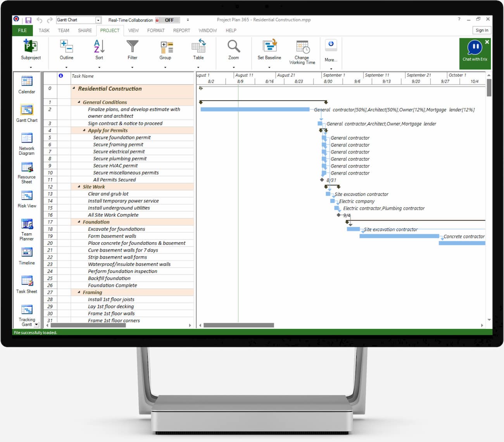Image resolution: width=504 pixels, height=442 pixels.
Task: Collapse the Apply for Permits group
Action: pyautogui.click(x=84, y=130)
